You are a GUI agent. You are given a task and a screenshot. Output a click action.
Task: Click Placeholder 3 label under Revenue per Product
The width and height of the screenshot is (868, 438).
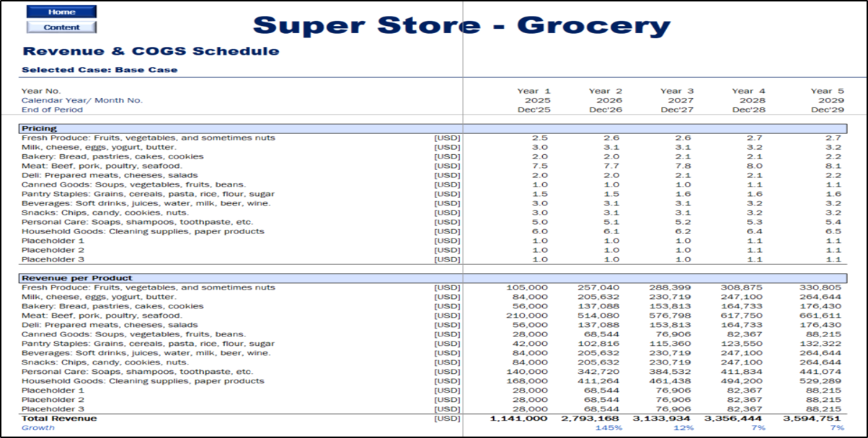point(53,409)
